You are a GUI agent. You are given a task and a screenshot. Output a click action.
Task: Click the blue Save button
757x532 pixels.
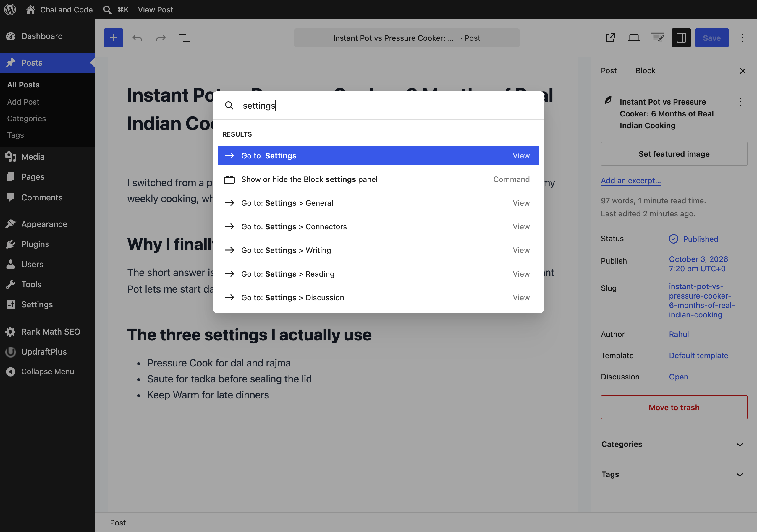pyautogui.click(x=712, y=38)
